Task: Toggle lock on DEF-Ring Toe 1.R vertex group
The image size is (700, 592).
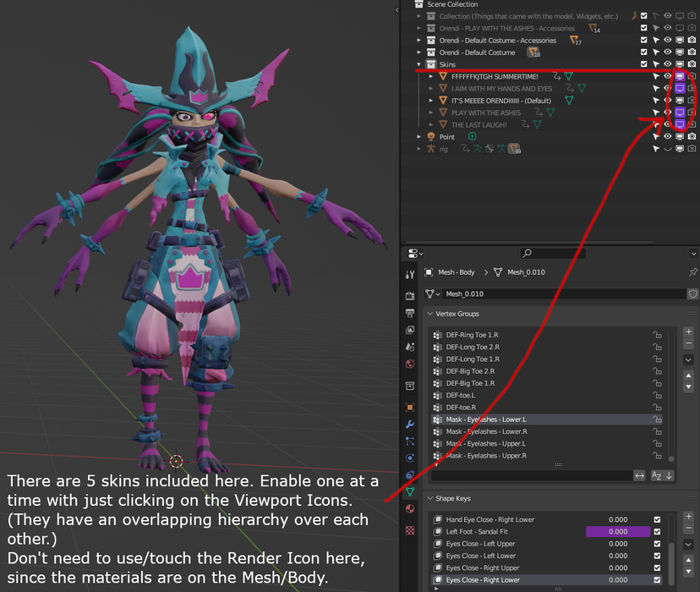Action: [x=657, y=335]
